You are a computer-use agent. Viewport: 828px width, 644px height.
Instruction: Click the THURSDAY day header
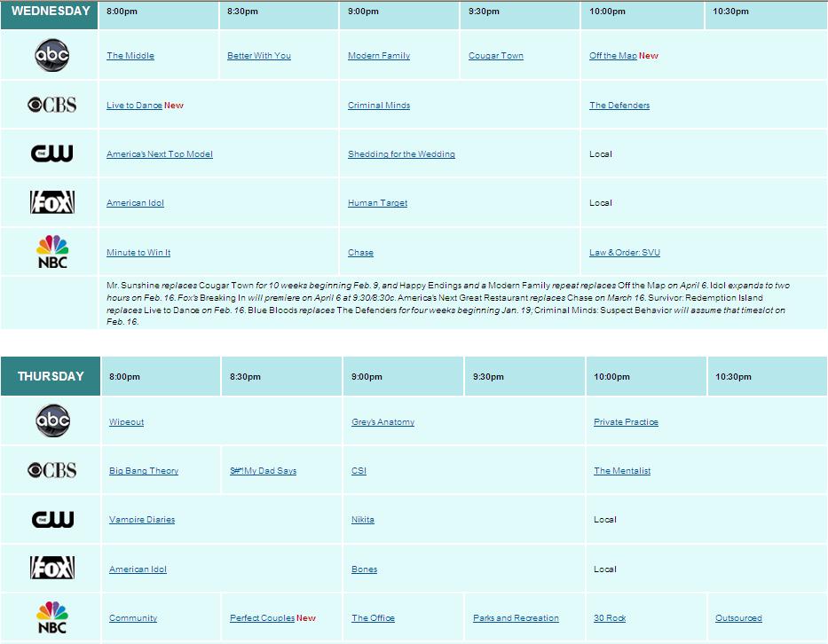(51, 376)
